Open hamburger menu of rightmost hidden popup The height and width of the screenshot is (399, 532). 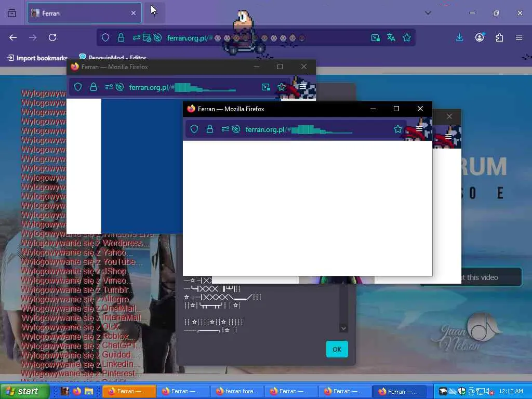pos(448,137)
